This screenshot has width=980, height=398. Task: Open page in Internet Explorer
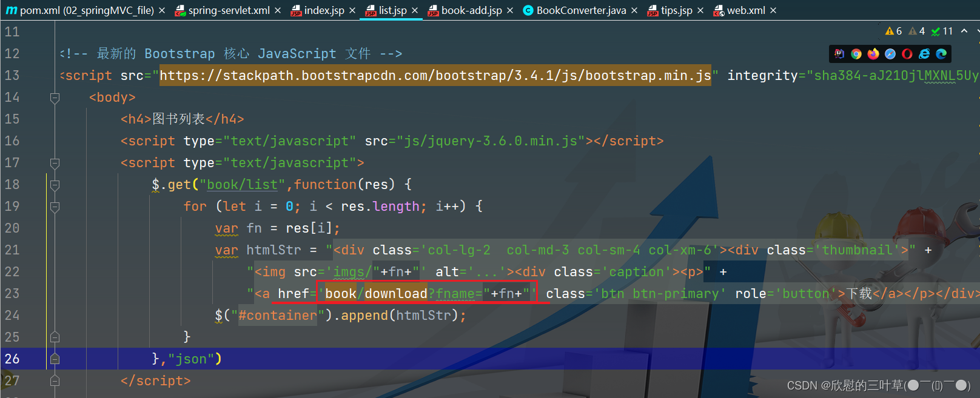click(x=924, y=54)
